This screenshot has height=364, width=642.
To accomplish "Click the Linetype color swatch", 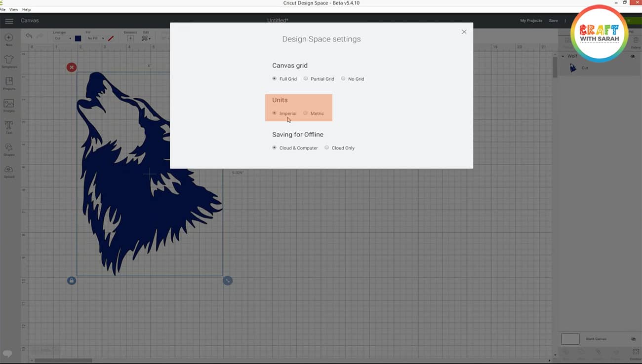I will (x=78, y=38).
